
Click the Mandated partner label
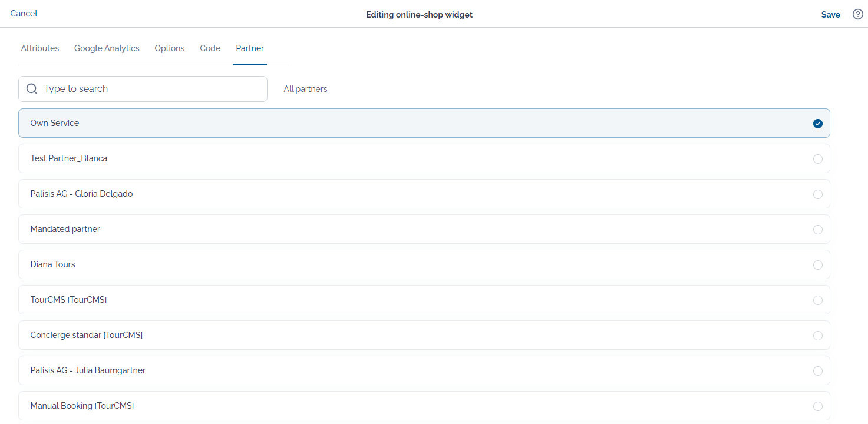pyautogui.click(x=65, y=229)
